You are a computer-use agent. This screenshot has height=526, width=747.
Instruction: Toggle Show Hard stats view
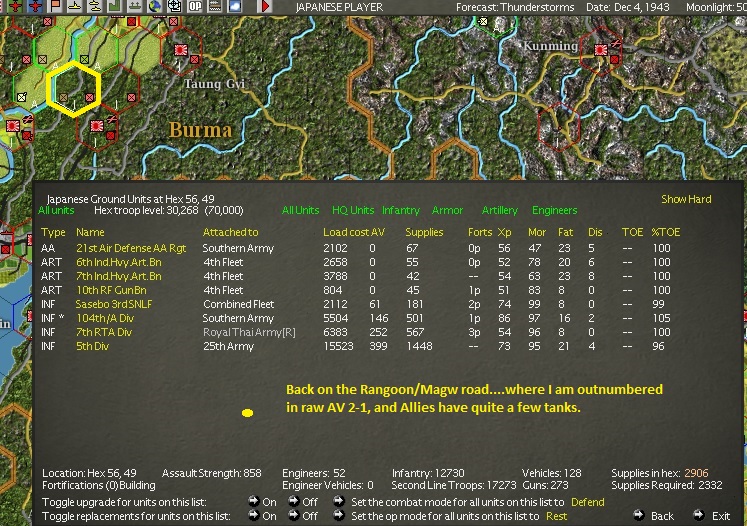point(686,199)
